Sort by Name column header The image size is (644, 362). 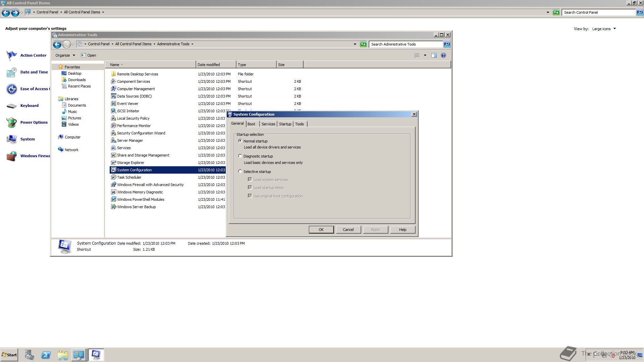coord(150,65)
